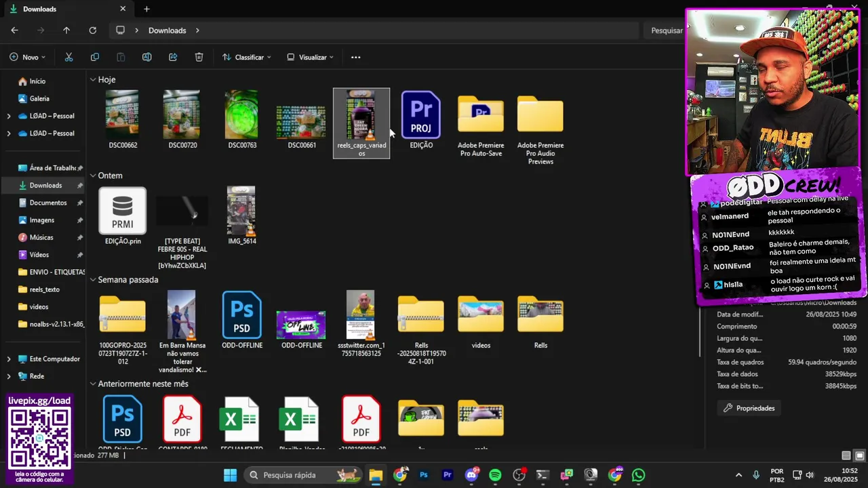Open Spotify from the taskbar
Screen dimensions: 868x488
[495, 475]
